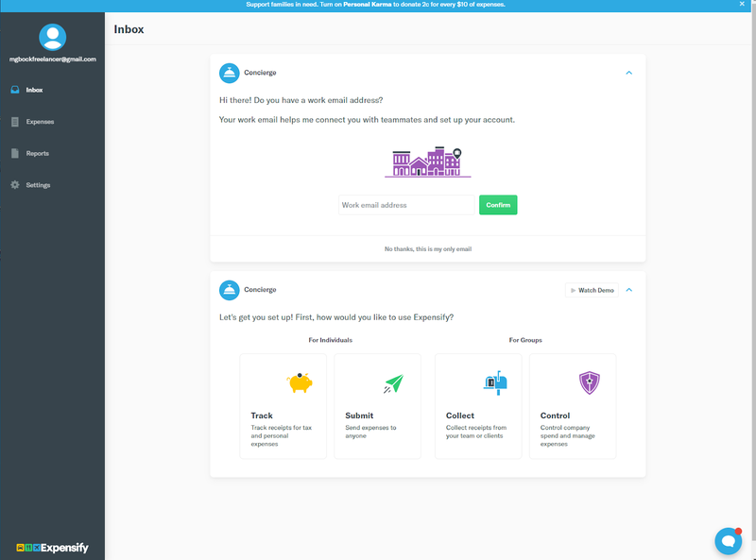Click the blue mailbox Collect icon
Viewport: 756px width, 560px height.
pyautogui.click(x=495, y=382)
